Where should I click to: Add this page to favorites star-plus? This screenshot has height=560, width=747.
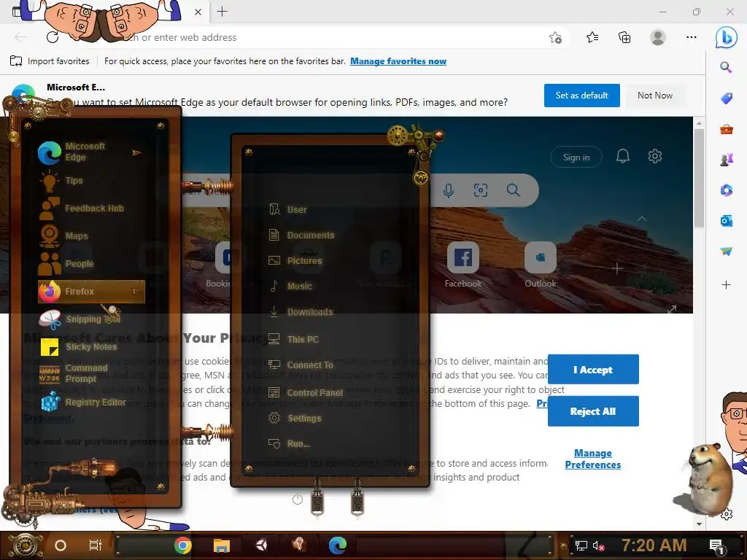click(555, 37)
